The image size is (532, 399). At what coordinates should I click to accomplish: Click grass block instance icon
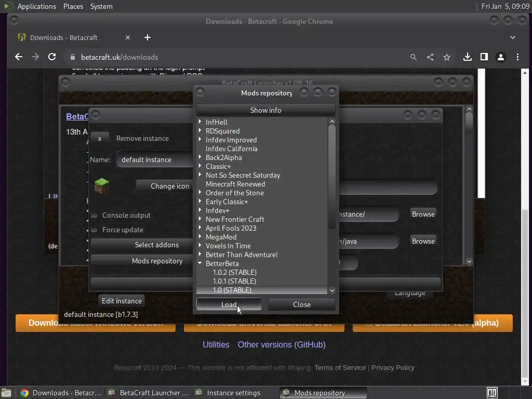(x=101, y=185)
